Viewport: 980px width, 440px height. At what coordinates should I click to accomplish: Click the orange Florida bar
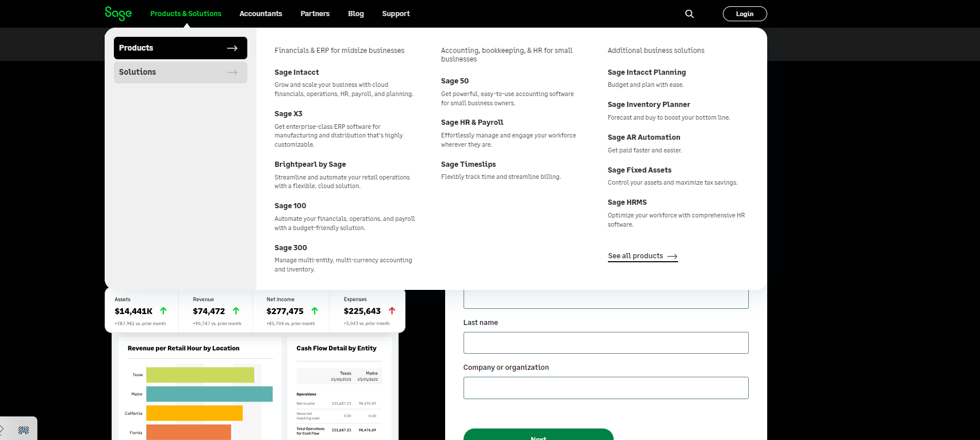click(189, 433)
